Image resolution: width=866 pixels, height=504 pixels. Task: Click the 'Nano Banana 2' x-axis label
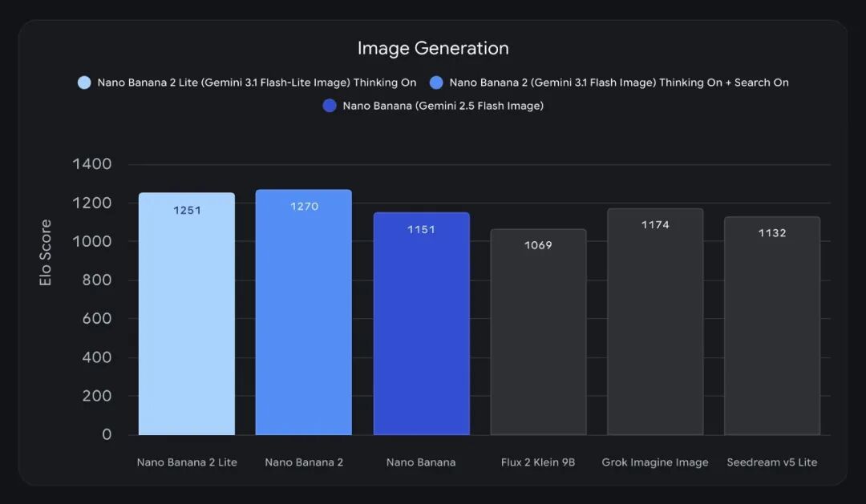pyautogui.click(x=305, y=462)
